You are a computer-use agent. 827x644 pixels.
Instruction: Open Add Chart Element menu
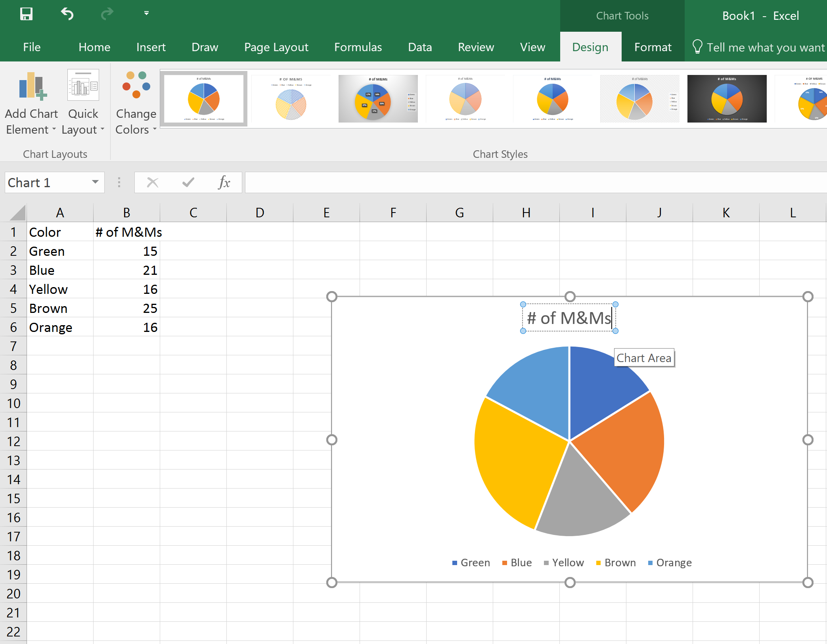point(31,102)
